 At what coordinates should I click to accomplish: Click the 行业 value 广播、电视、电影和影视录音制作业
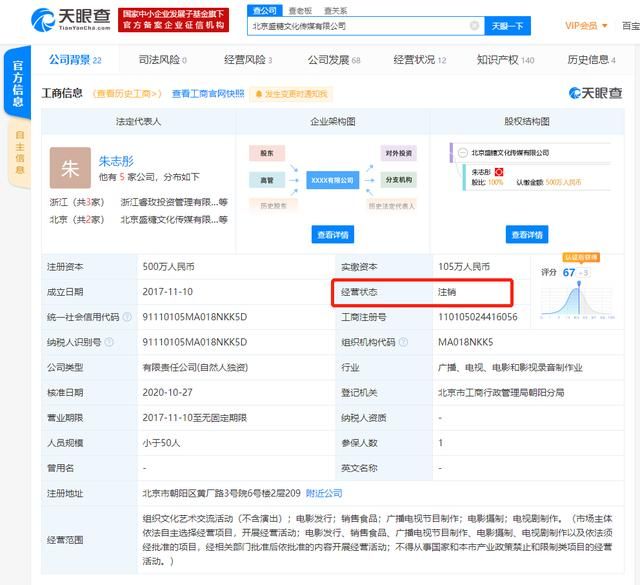point(510,367)
